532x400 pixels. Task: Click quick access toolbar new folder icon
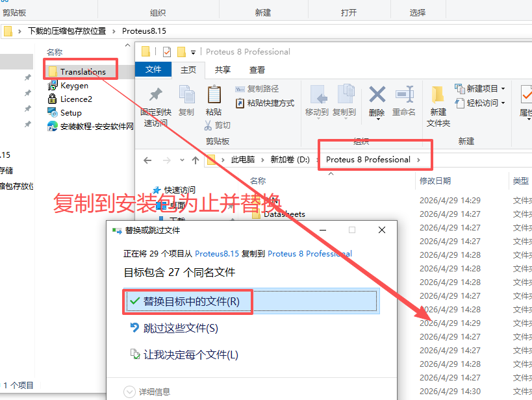(181, 52)
